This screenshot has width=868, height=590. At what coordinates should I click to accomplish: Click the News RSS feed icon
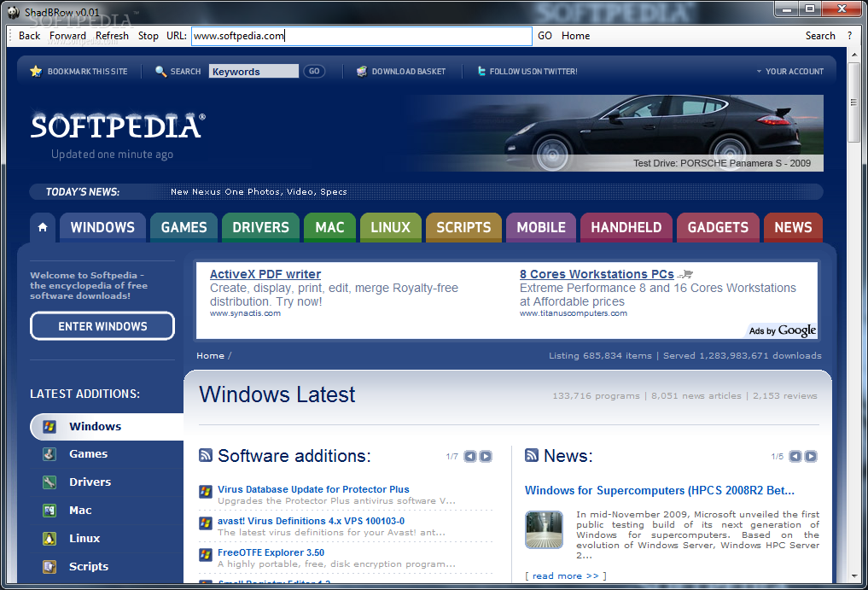pyautogui.click(x=532, y=455)
